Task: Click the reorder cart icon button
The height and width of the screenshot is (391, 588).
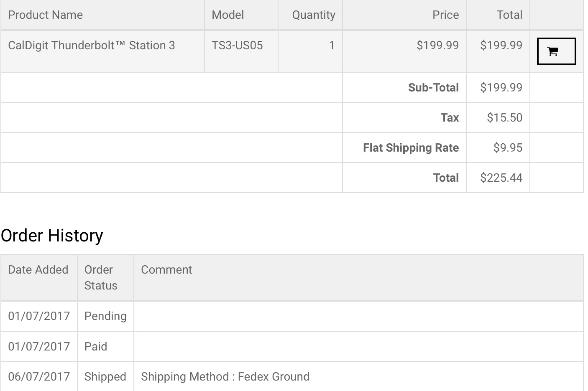Action: tap(556, 51)
